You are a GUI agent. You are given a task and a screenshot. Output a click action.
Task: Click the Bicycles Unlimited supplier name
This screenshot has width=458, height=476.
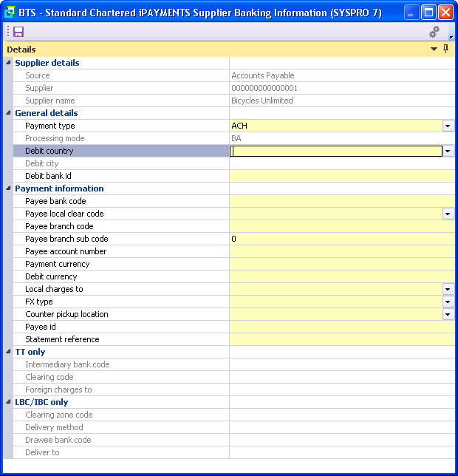point(262,101)
